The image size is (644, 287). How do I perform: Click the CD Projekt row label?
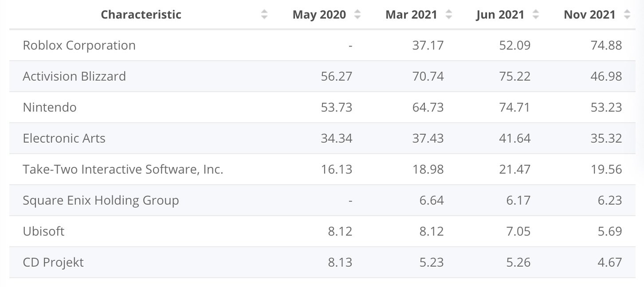[x=53, y=262]
